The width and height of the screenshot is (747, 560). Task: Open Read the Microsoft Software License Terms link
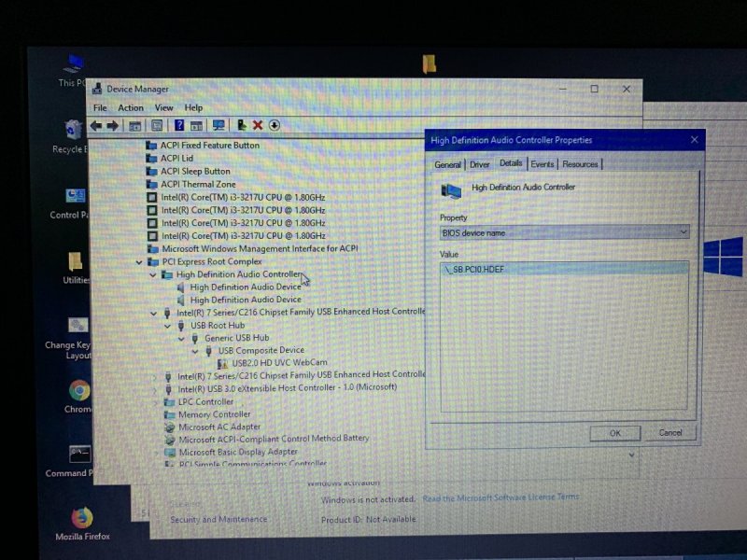pyautogui.click(x=500, y=497)
